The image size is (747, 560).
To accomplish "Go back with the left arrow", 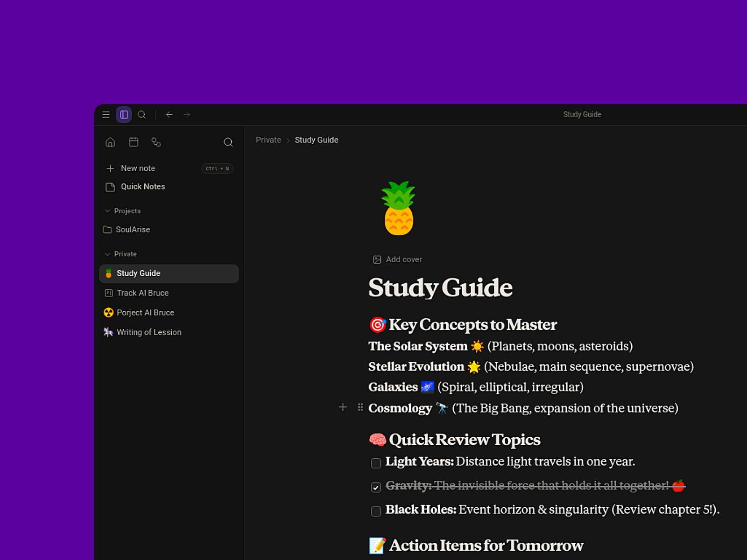I will click(169, 114).
